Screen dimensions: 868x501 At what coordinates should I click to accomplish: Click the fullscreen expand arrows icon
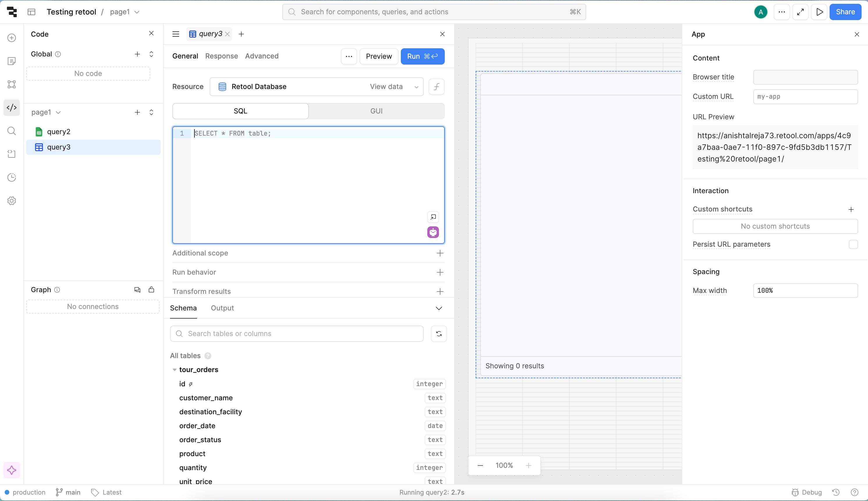[800, 12]
